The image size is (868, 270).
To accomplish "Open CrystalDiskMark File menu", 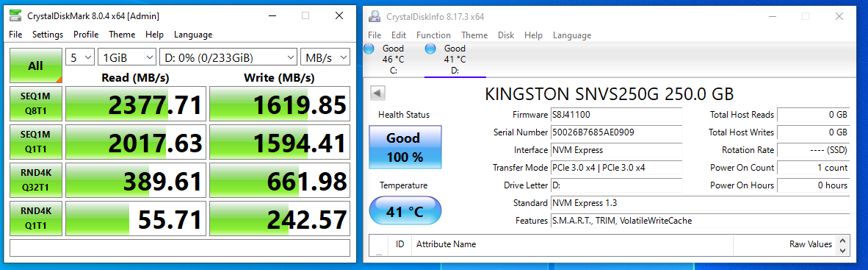I will point(15,35).
